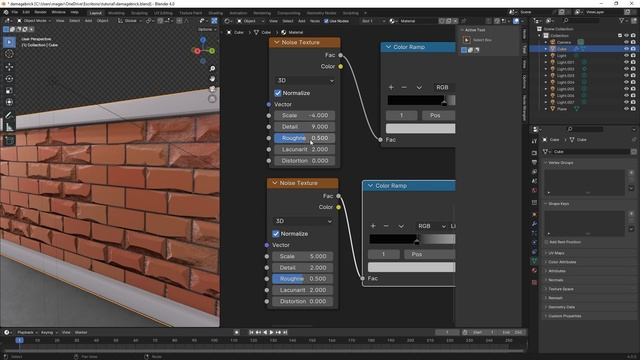Expand the Geometry Data panel
This screenshot has height=360, width=640.
pos(561,307)
